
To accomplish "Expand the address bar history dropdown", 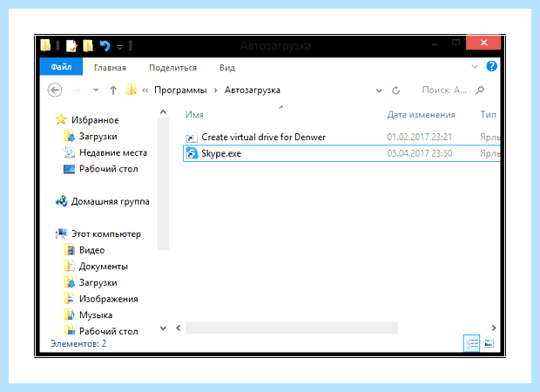I will coord(379,91).
